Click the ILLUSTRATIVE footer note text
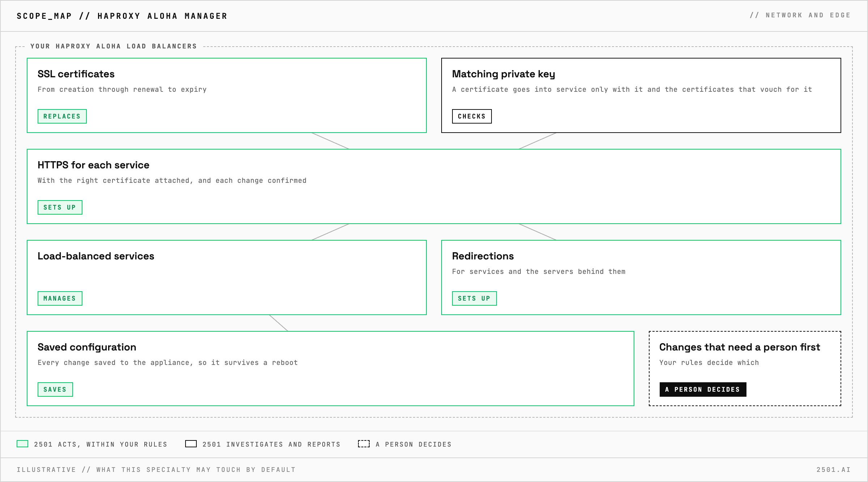The width and height of the screenshot is (868, 482). coord(156,470)
